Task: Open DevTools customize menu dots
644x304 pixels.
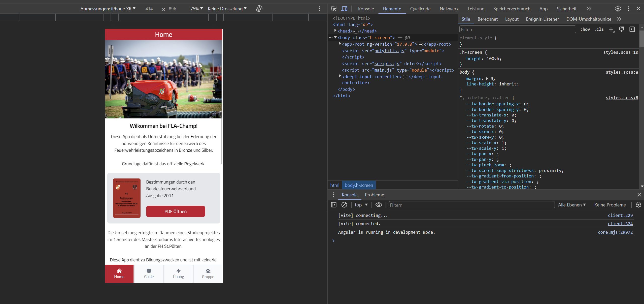Action: pyautogui.click(x=629, y=9)
